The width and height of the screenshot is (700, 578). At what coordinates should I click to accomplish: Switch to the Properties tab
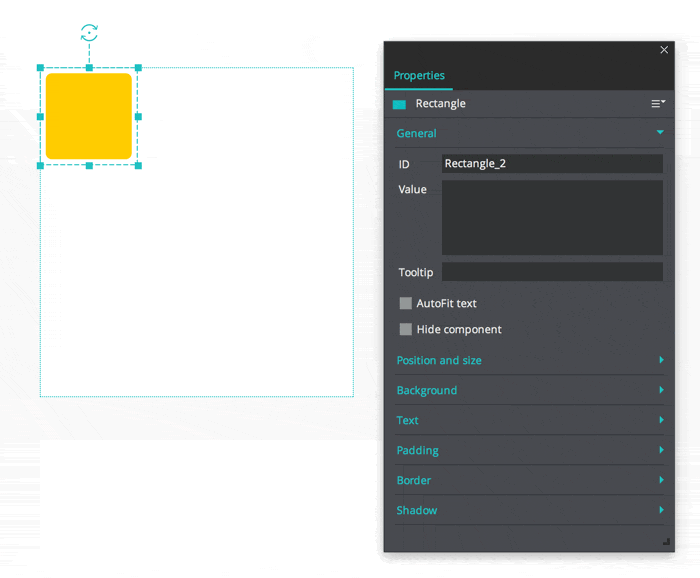pyautogui.click(x=419, y=75)
